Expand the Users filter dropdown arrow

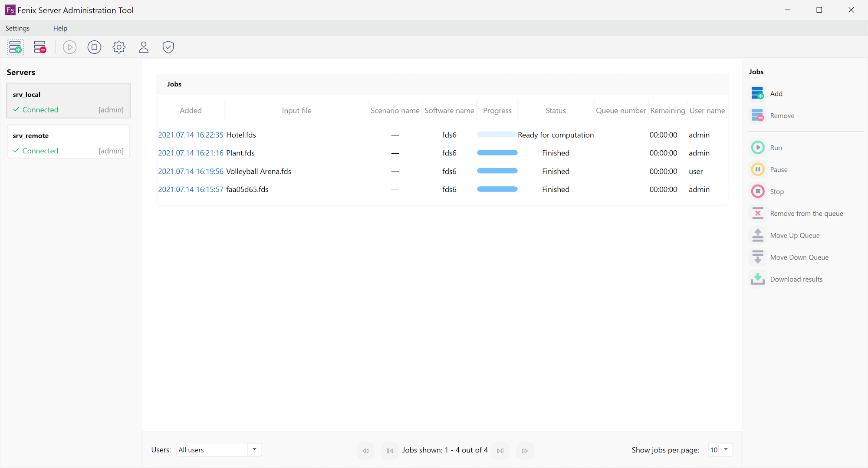point(254,449)
